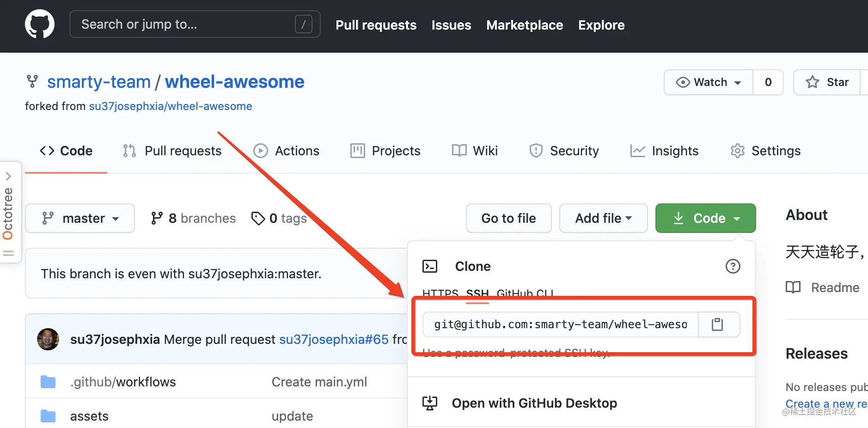
Task: Open the smarty-team organization link
Action: [99, 82]
